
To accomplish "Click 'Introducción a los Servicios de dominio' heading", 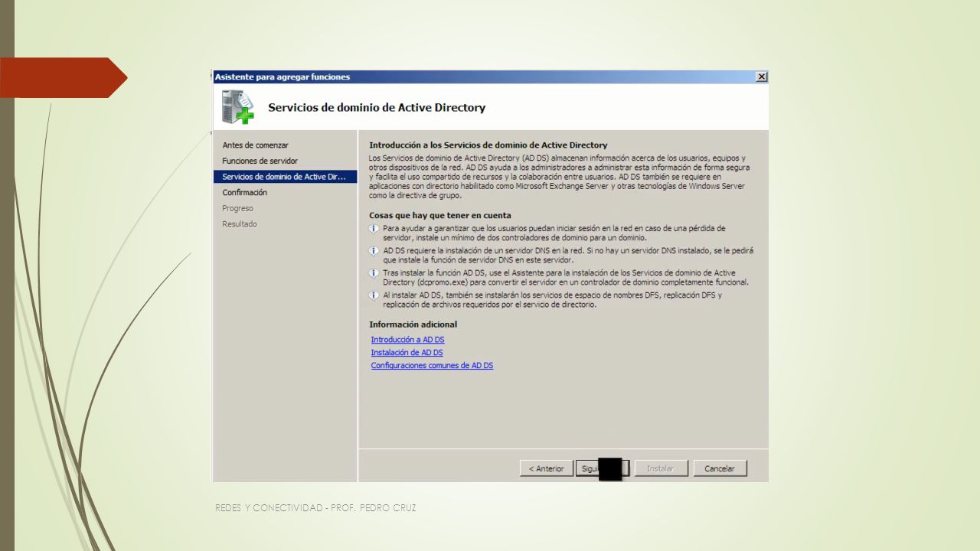I will pos(488,145).
